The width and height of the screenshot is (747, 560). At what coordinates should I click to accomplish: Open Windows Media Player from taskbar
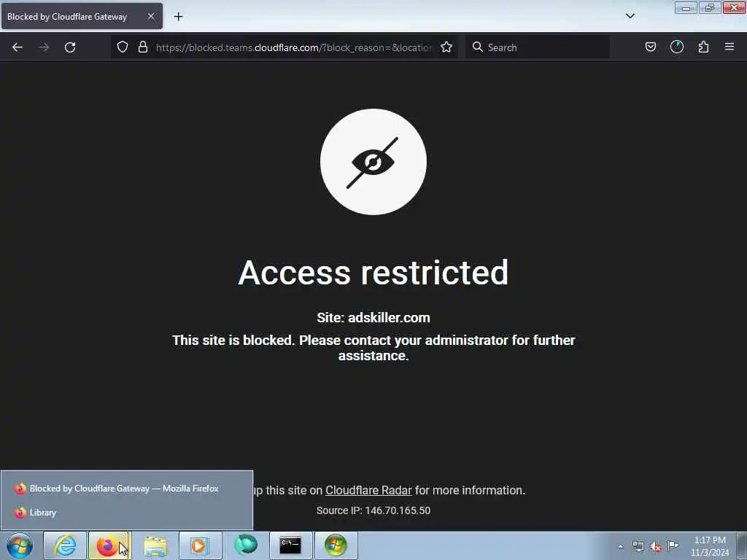click(x=200, y=545)
